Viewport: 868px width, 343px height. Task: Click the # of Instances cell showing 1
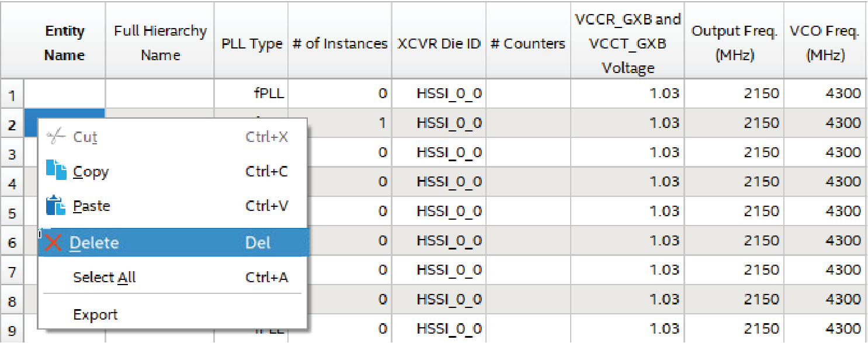340,123
